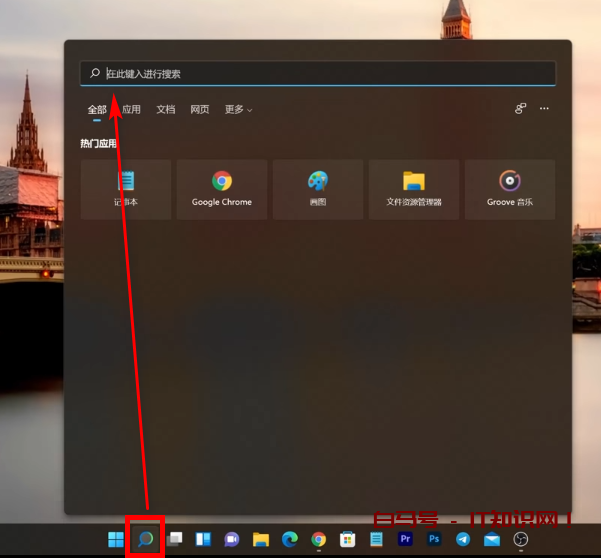Viewport: 601px width, 558px height.
Task: Click the magnifier icon inside search box
Action: (x=95, y=73)
